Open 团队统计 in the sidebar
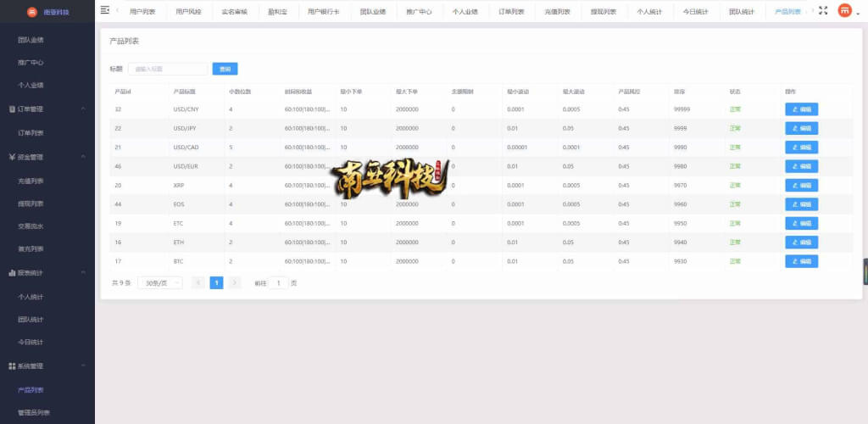Viewport: 868px width, 424px height. (31, 320)
